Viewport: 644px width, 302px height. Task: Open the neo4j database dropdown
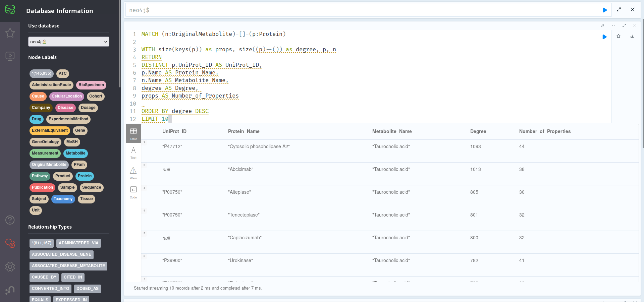click(69, 42)
